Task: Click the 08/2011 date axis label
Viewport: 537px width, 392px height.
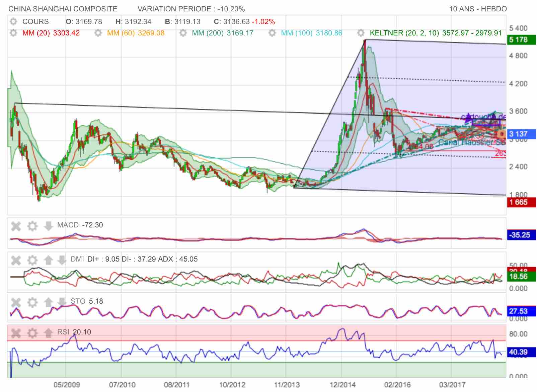Action: pyautogui.click(x=177, y=385)
